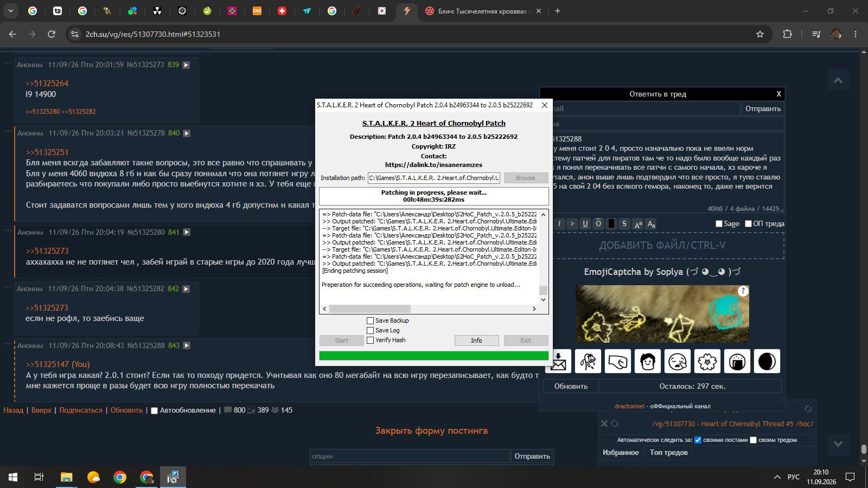Open the Топ тредов tab
Image resolution: width=868 pixels, height=488 pixels.
(669, 452)
